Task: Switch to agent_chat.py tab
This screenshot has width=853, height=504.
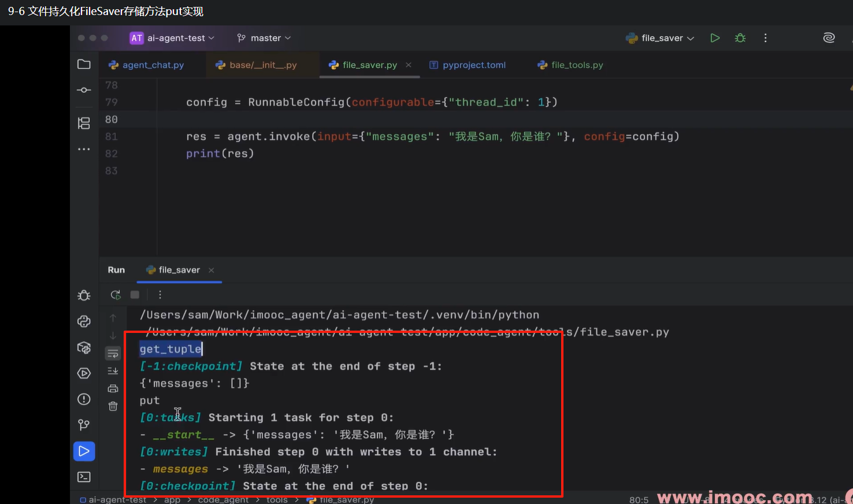Action: pyautogui.click(x=147, y=65)
